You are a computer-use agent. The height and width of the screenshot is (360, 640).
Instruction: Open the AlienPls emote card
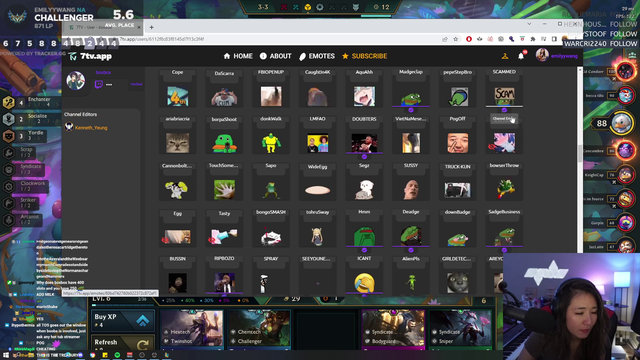pos(411,276)
